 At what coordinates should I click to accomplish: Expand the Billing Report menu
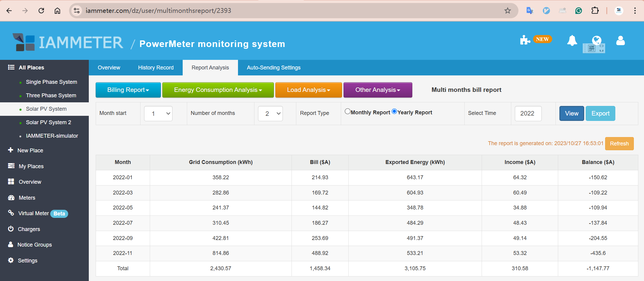pos(128,90)
